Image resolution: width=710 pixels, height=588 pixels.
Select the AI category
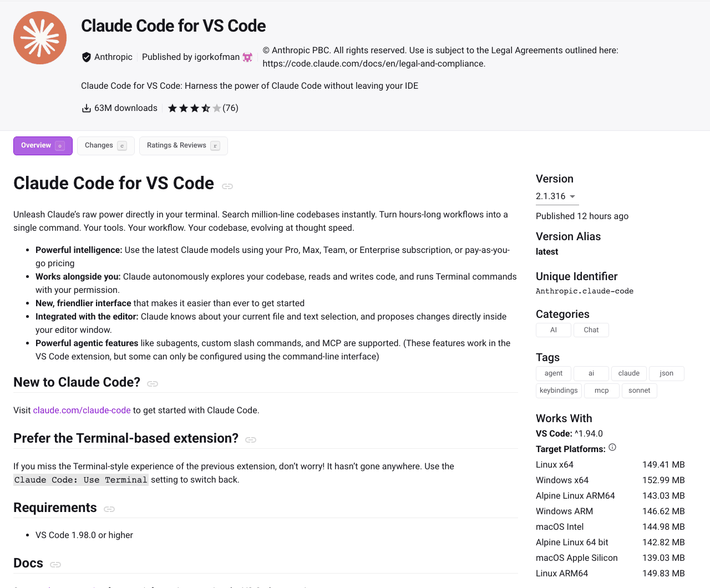(x=554, y=330)
